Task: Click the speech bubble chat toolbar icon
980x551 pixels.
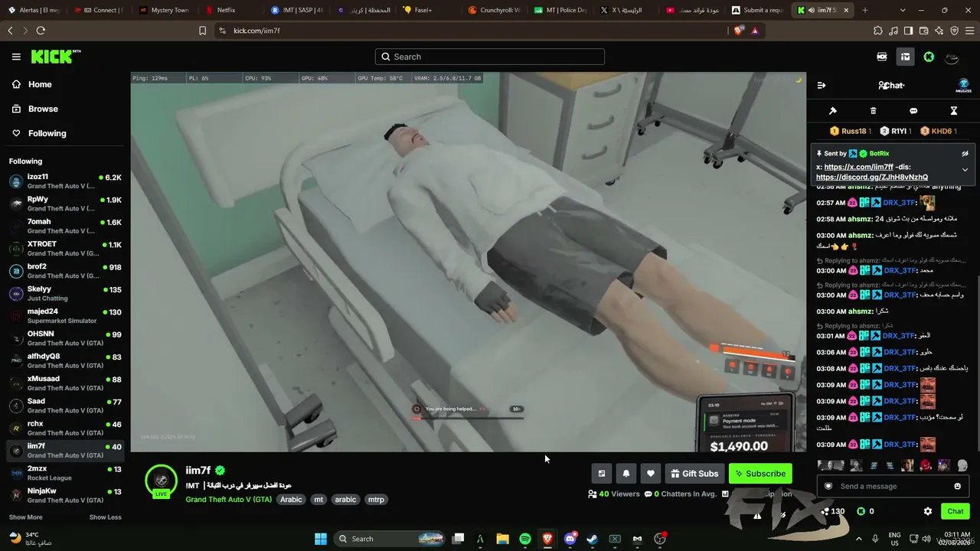Action: (x=913, y=111)
